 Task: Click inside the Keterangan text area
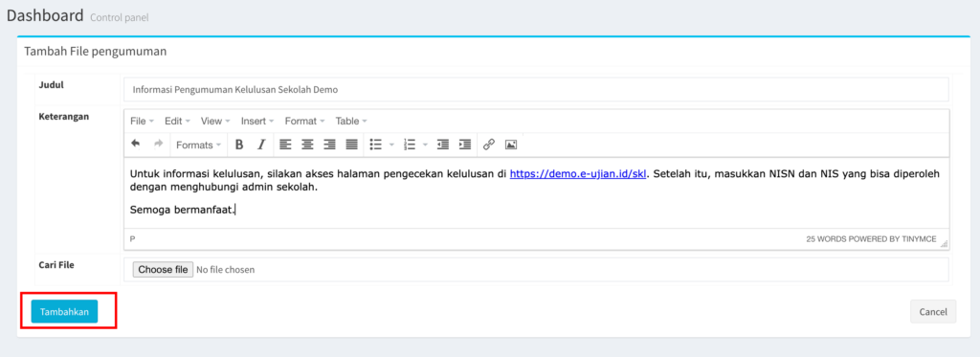[x=536, y=192]
